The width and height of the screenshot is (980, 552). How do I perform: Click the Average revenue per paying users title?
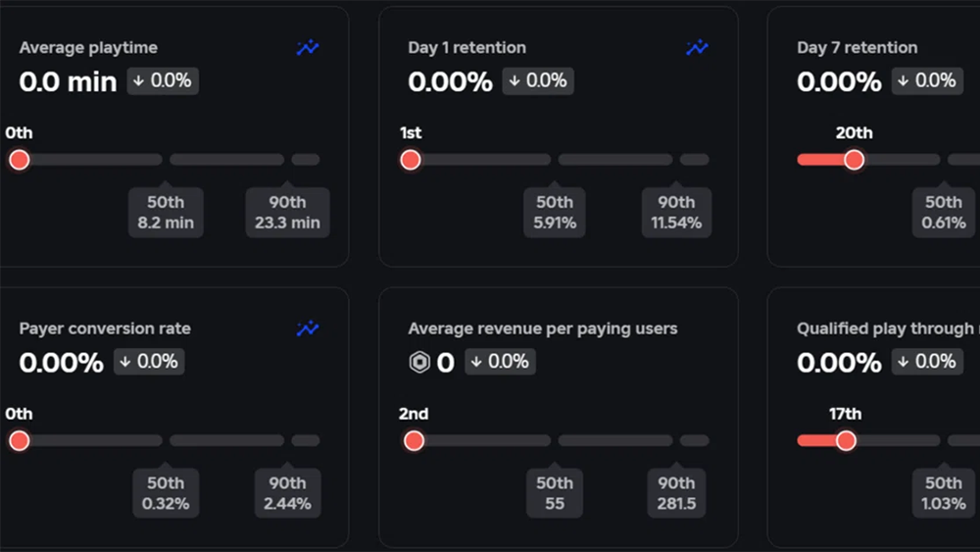[542, 328]
